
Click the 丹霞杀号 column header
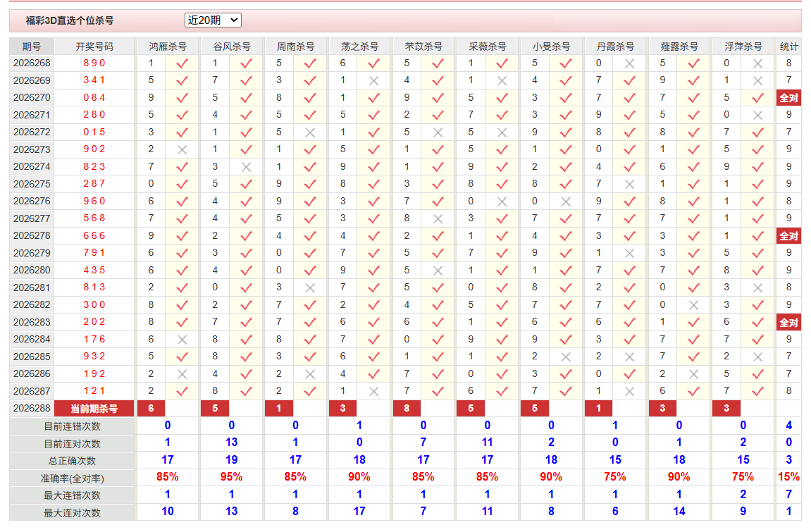[x=616, y=47]
